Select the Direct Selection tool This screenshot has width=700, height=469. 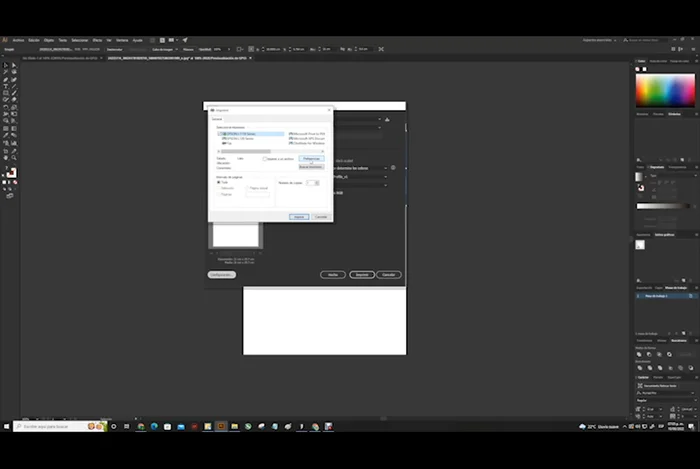pyautogui.click(x=14, y=65)
